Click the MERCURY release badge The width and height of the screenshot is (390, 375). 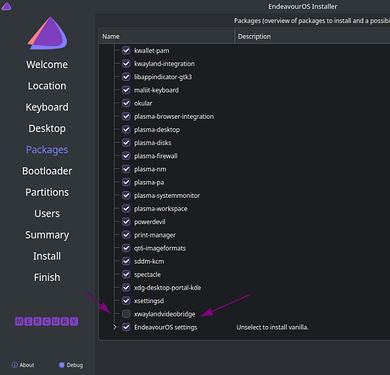(x=47, y=321)
